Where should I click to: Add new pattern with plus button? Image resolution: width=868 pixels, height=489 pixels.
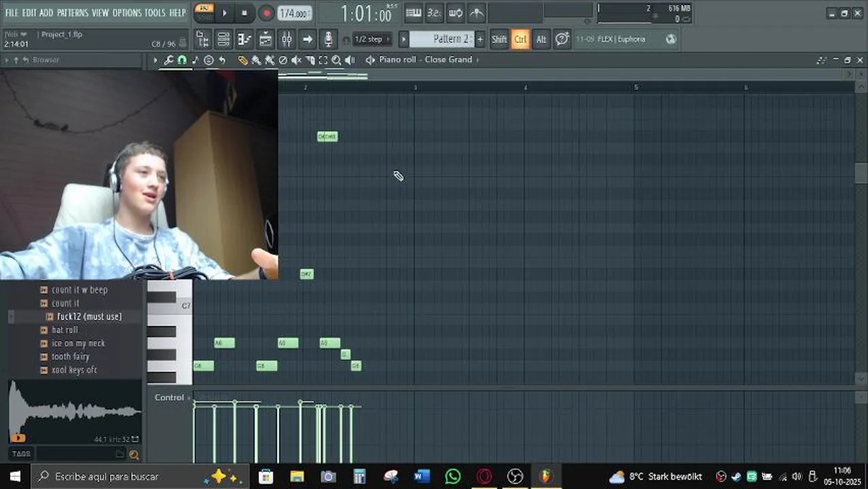pos(480,39)
